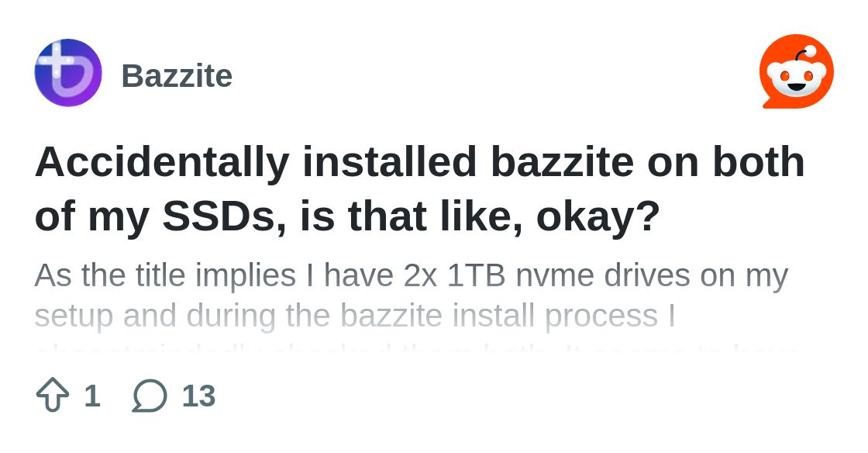Click the Bazzite community avatar icon
The width and height of the screenshot is (868, 453).
68,73
